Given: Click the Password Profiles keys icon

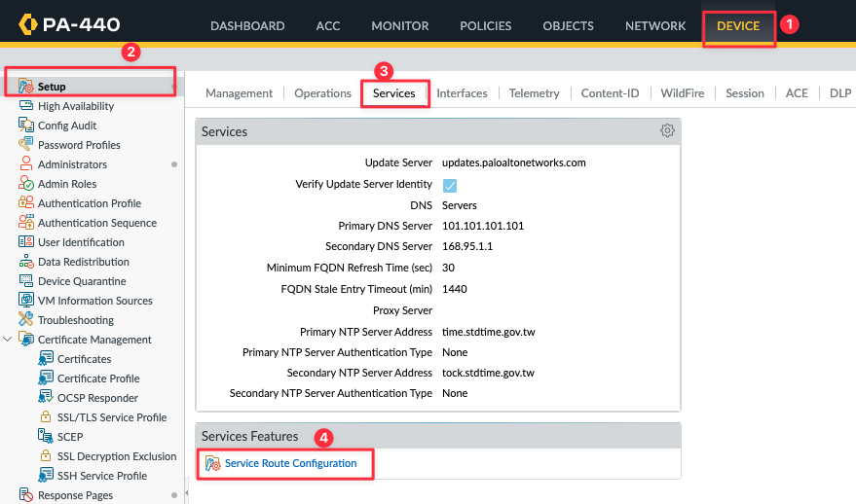Looking at the screenshot, I should coord(25,144).
